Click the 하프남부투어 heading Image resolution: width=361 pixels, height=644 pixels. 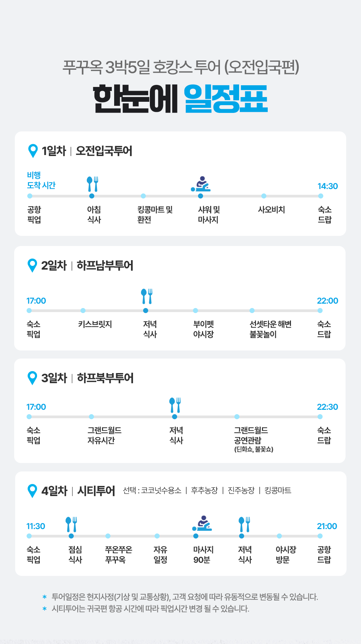[x=105, y=266]
